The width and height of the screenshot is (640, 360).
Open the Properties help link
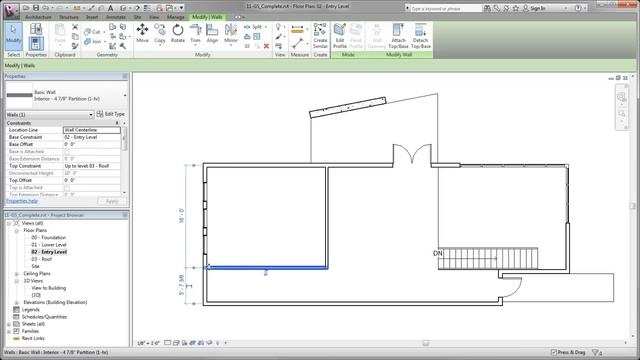[x=22, y=201]
